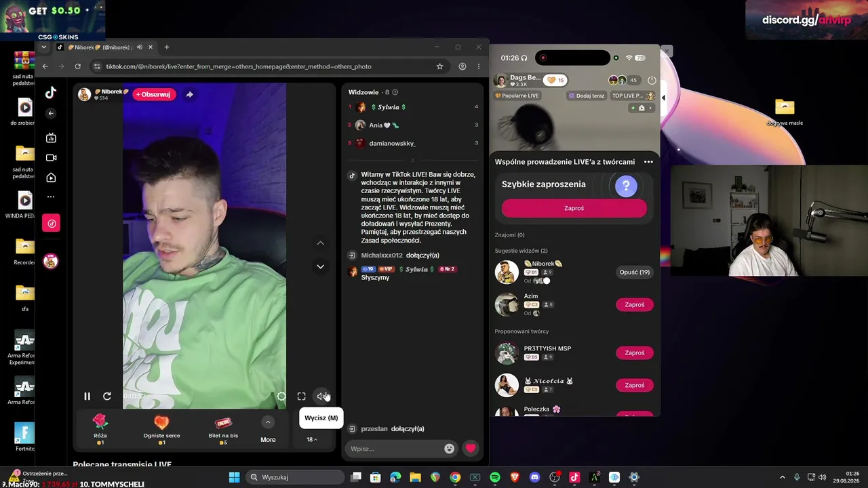Open the browser profile menu
This screenshot has height=488, width=868.
pyautogui.click(x=462, y=66)
